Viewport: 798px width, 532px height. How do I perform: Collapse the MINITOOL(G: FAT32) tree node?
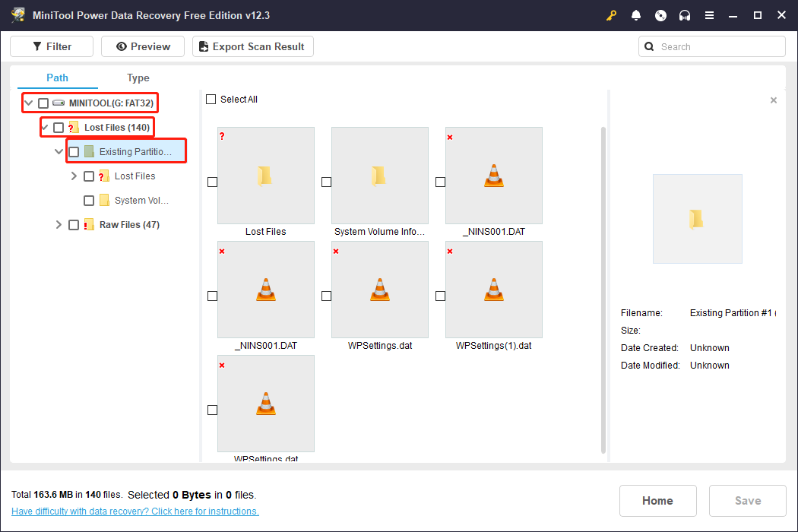tap(28, 102)
